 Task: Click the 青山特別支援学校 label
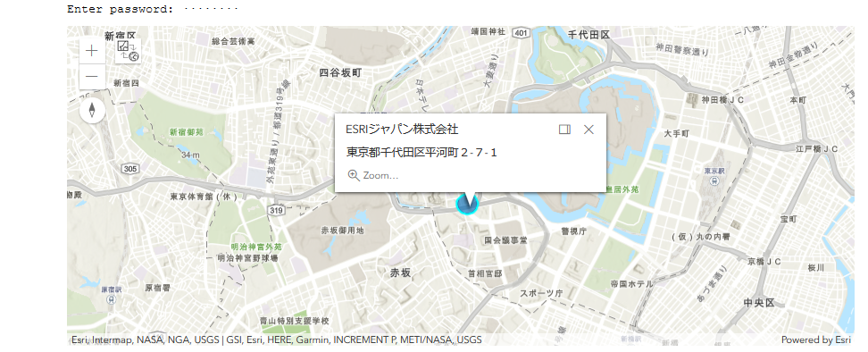coord(295,321)
